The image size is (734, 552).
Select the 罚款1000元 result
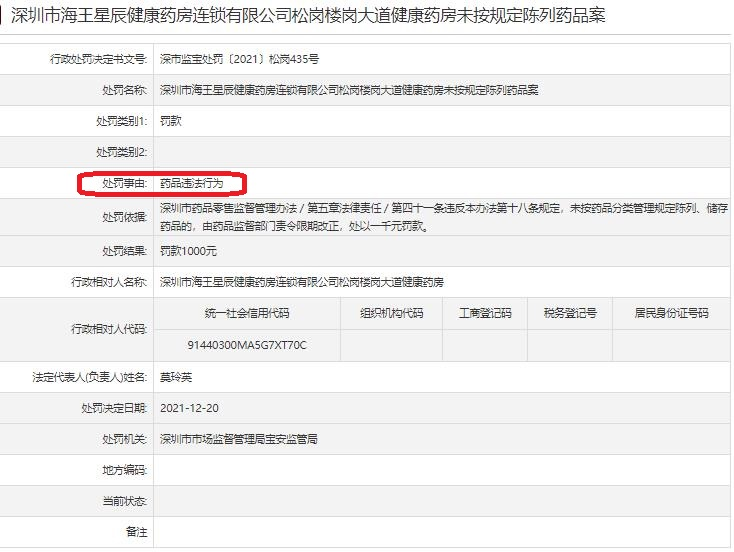pos(188,251)
